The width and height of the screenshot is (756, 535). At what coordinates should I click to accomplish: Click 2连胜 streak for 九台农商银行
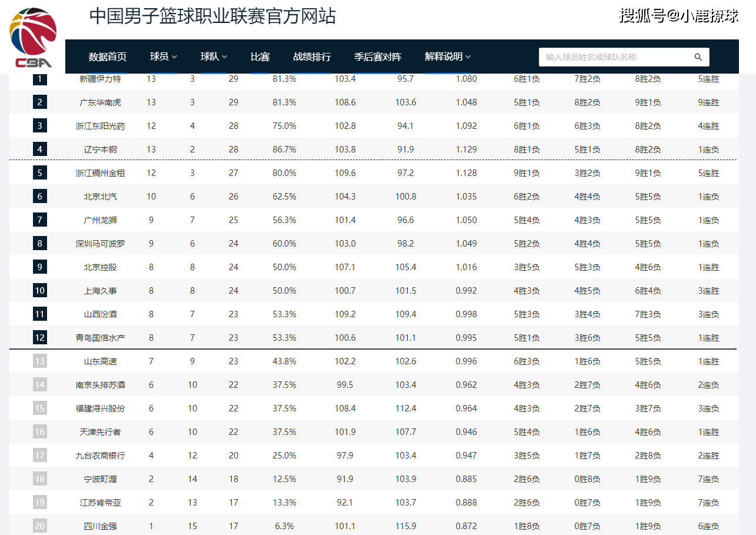(x=708, y=456)
